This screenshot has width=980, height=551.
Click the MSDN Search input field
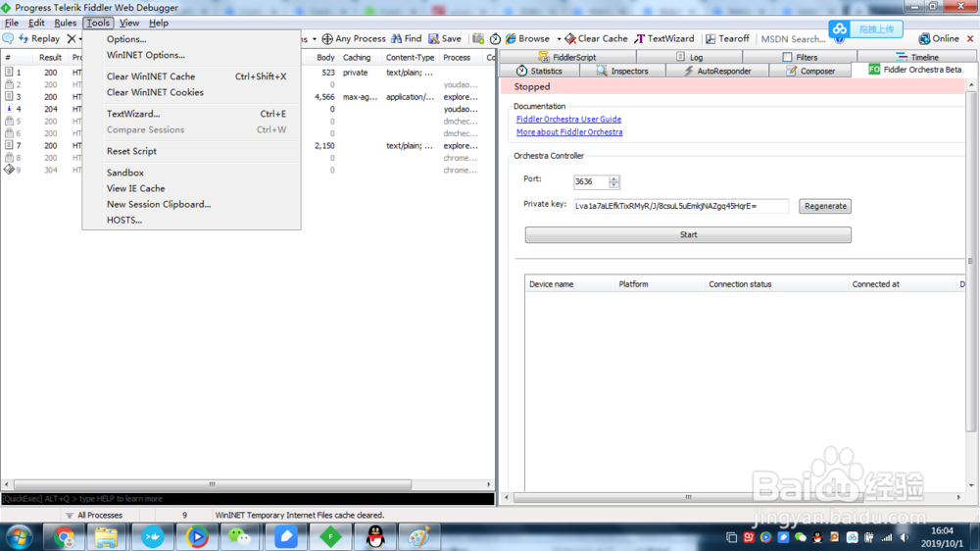click(794, 39)
